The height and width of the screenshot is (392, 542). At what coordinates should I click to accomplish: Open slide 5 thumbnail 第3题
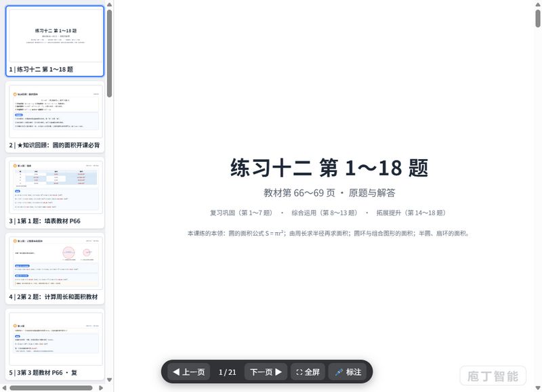[x=55, y=345]
